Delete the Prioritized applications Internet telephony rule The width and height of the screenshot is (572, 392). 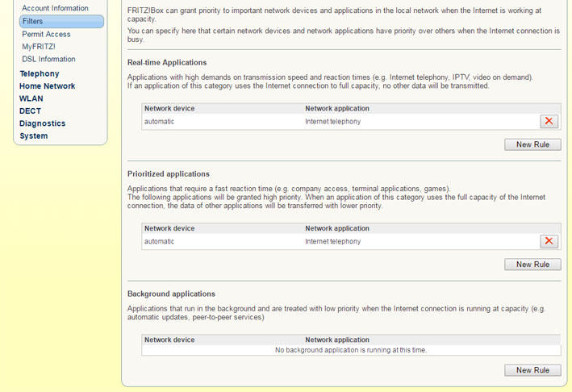[x=549, y=241]
